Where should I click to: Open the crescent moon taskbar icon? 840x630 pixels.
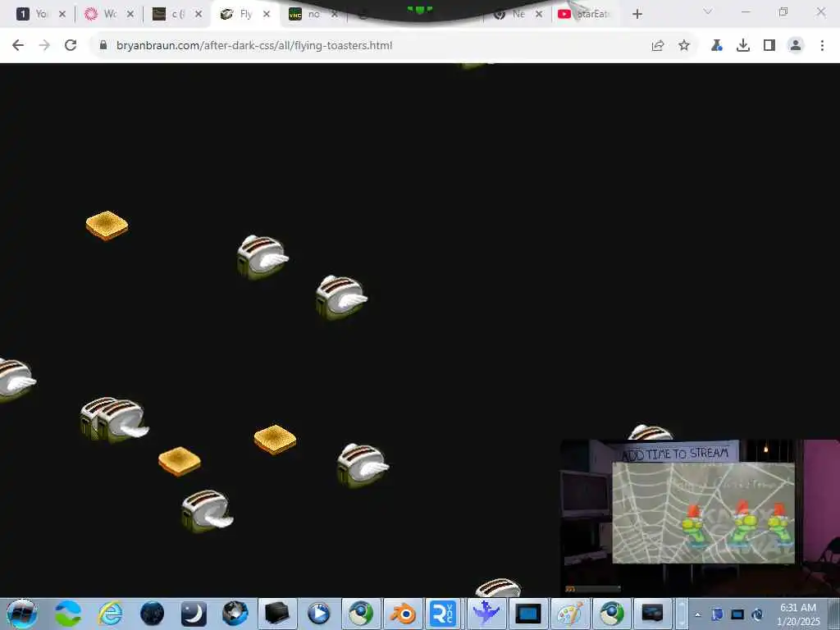click(194, 614)
